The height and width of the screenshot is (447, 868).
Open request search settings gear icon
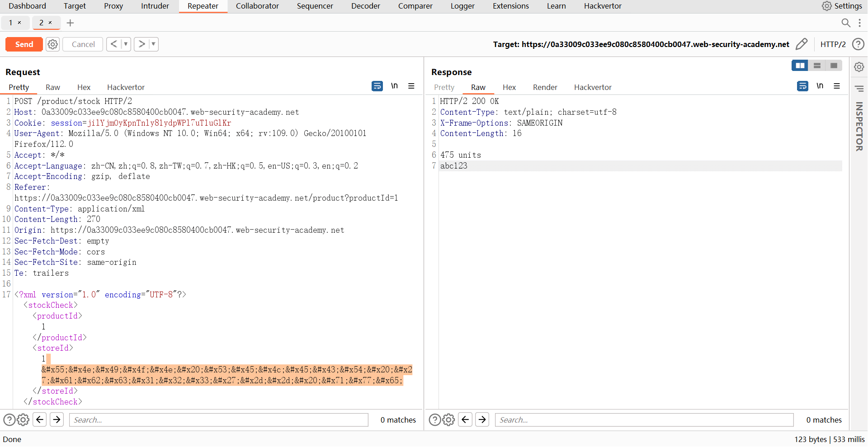tap(24, 420)
